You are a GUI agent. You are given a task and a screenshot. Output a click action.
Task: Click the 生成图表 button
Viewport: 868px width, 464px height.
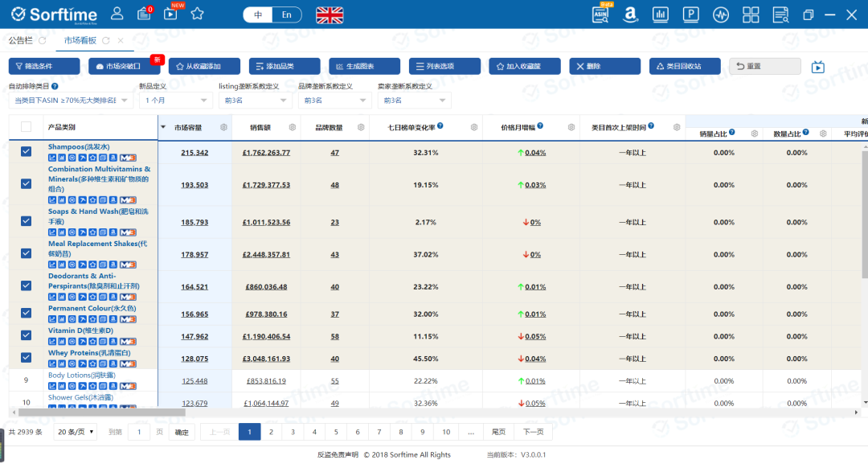click(x=364, y=66)
